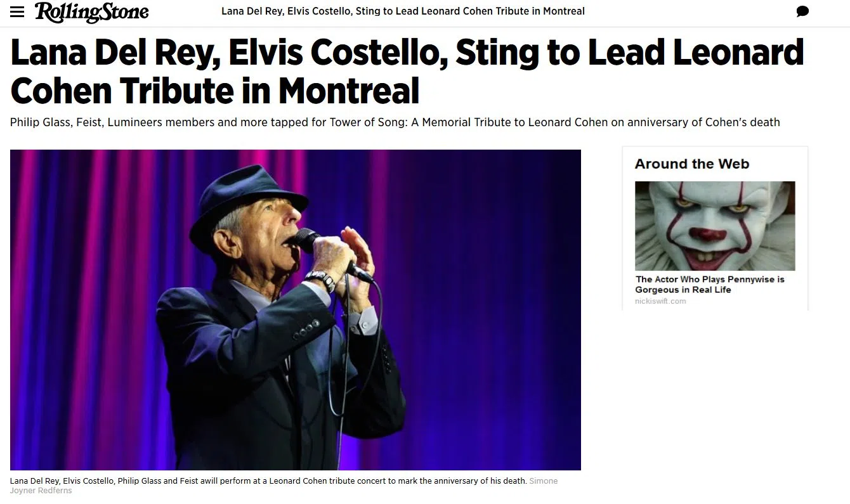
Task: Click the Rolling Stone logo
Action: (91, 12)
